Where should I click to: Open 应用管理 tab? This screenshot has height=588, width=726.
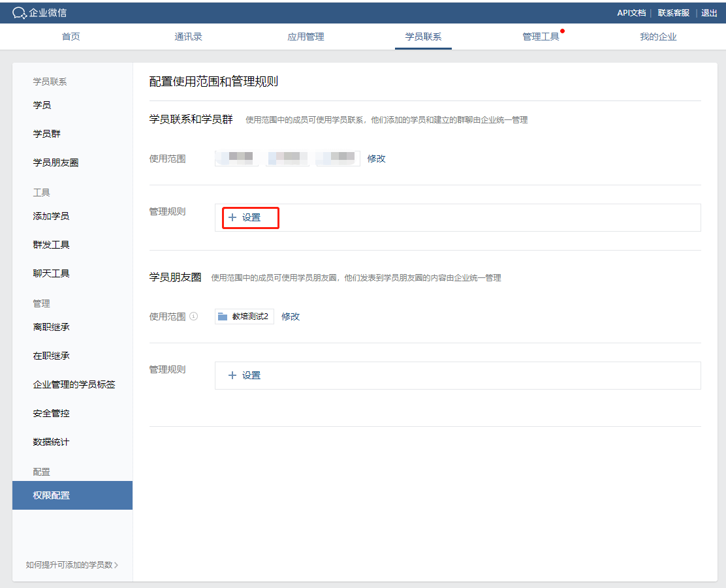306,37
